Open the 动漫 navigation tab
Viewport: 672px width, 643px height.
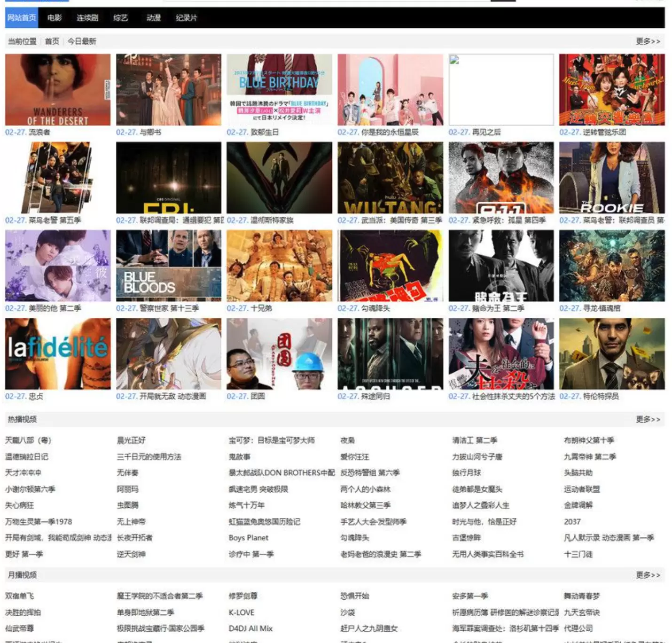pyautogui.click(x=154, y=18)
